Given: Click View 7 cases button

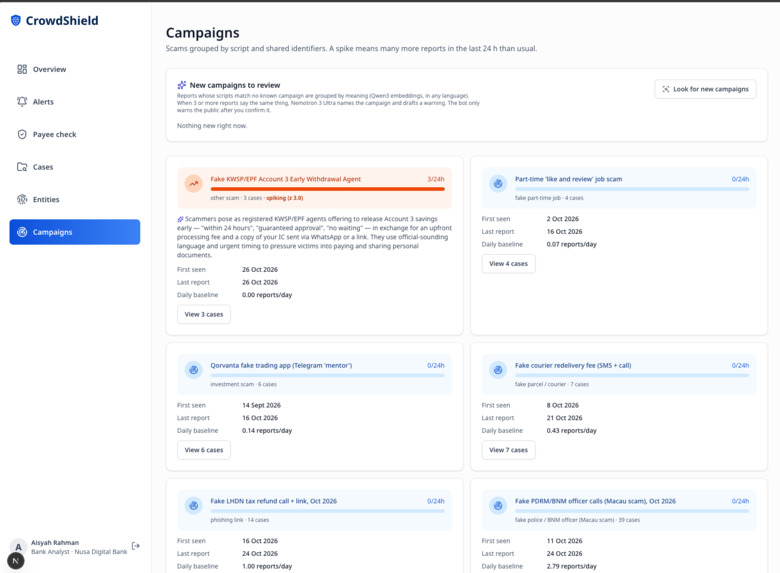Looking at the screenshot, I should pos(508,450).
